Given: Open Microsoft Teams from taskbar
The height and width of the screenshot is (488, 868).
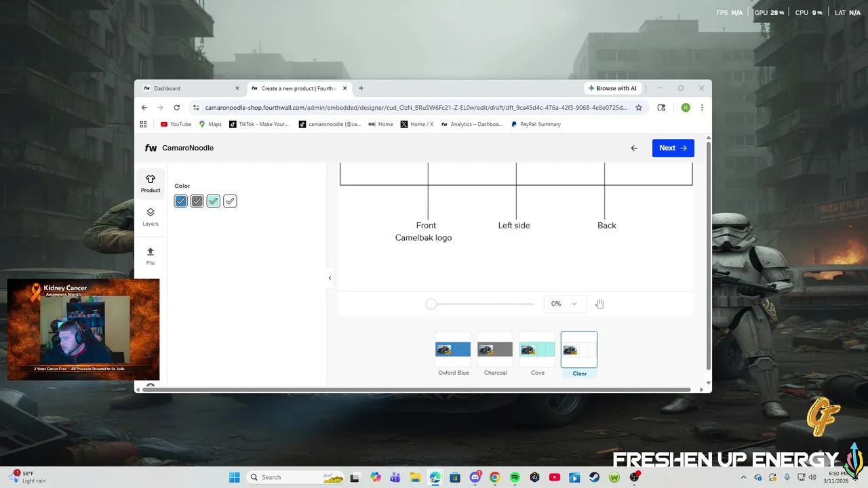Looking at the screenshot, I should click(x=395, y=477).
